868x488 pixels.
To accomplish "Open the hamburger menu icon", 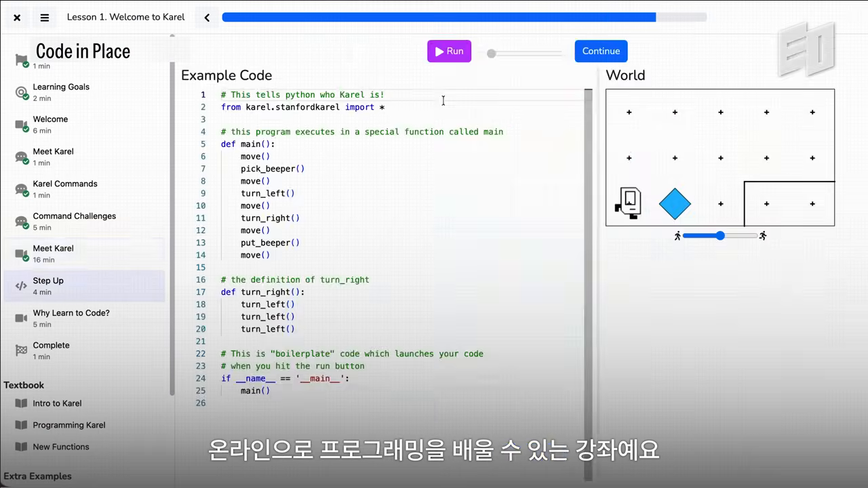I will pos(45,18).
